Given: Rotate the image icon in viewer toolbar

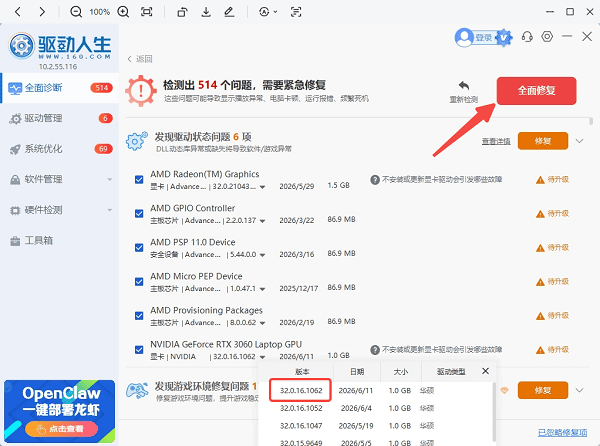Looking at the screenshot, I should [x=182, y=12].
